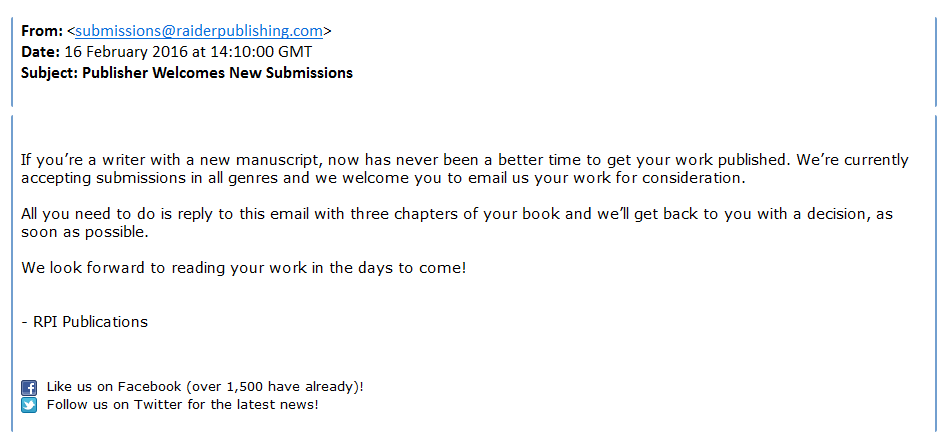Click the 'Subject:' header label

tap(49, 72)
